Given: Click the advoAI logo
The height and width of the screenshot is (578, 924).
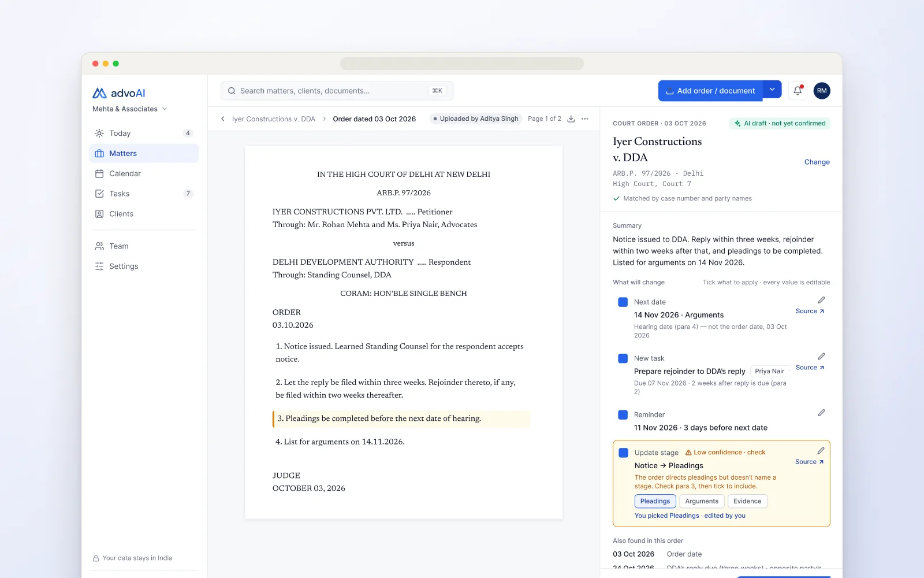Looking at the screenshot, I should pos(118,93).
